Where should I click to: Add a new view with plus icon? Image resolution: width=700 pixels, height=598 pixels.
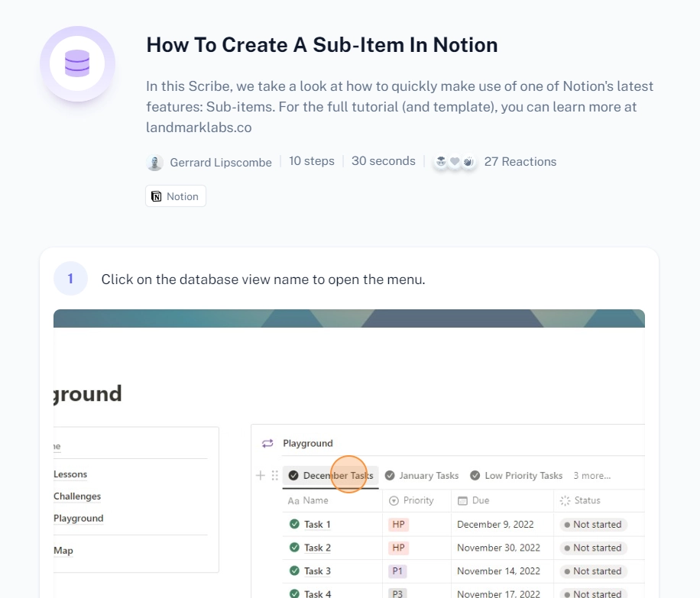[261, 475]
